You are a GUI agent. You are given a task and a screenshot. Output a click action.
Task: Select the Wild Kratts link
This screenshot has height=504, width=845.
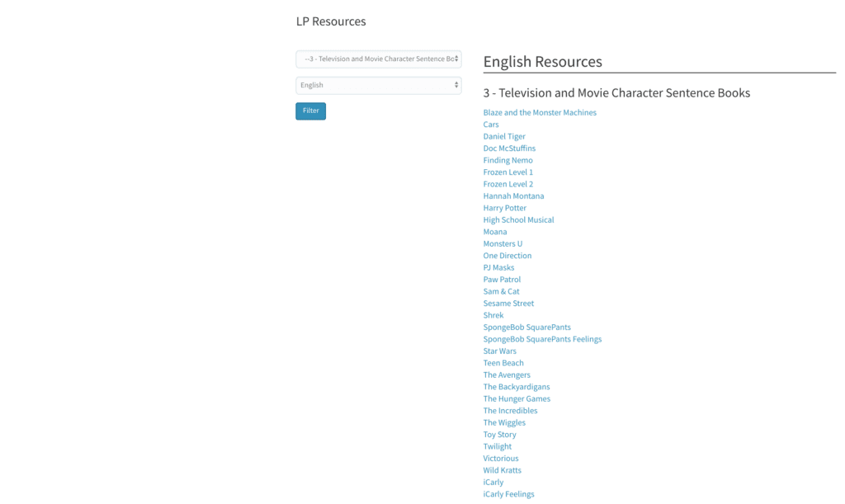pyautogui.click(x=502, y=470)
